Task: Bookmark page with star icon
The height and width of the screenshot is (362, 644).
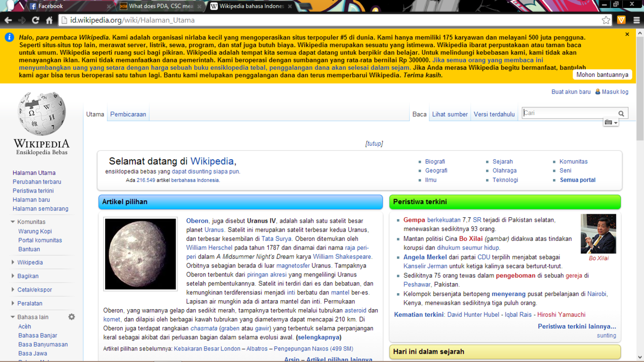Action: (x=606, y=20)
